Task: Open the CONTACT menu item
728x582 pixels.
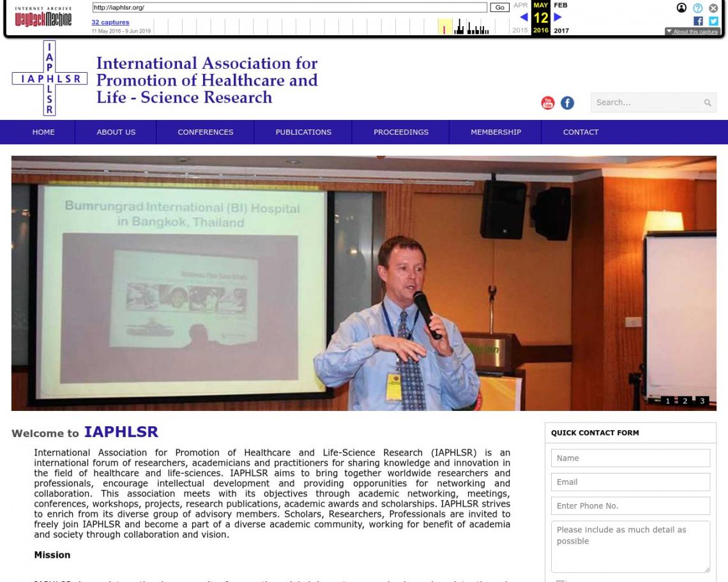Action: tap(581, 132)
